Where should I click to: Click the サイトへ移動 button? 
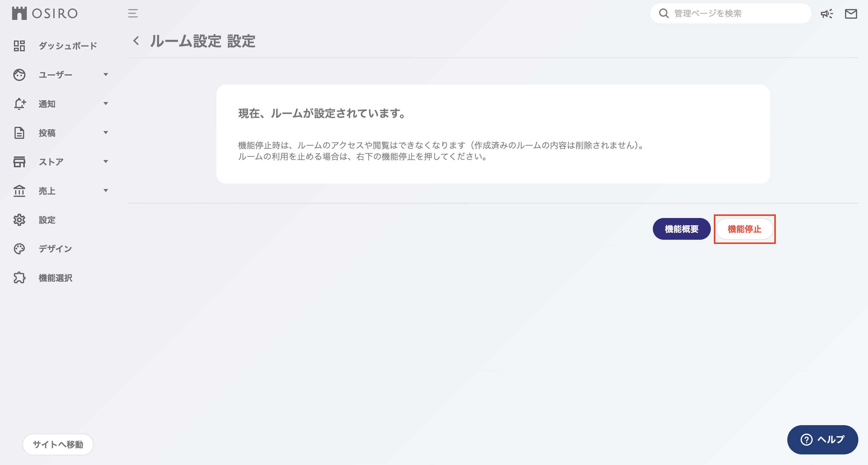point(58,444)
